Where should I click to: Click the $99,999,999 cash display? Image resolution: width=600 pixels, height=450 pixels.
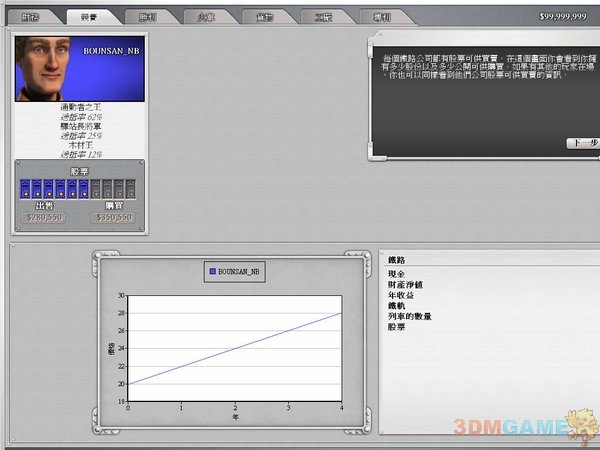(x=562, y=17)
